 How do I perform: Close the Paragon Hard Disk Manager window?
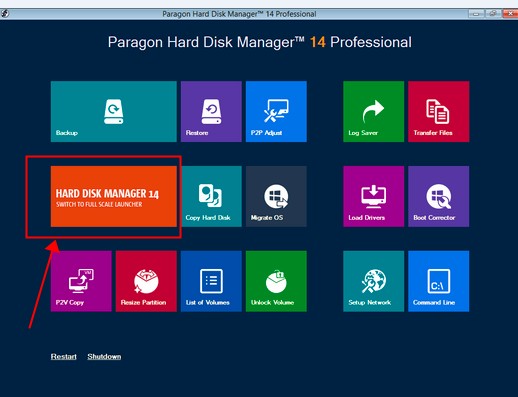[509, 14]
